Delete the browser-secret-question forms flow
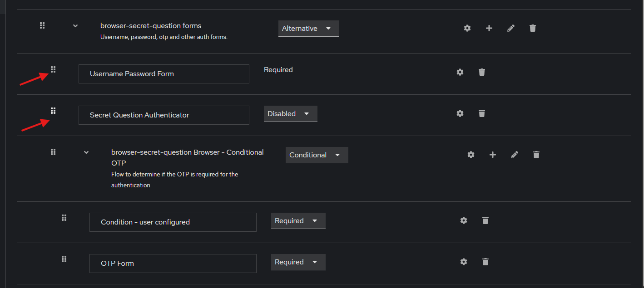Screen dimensions: 644x288 533,28
